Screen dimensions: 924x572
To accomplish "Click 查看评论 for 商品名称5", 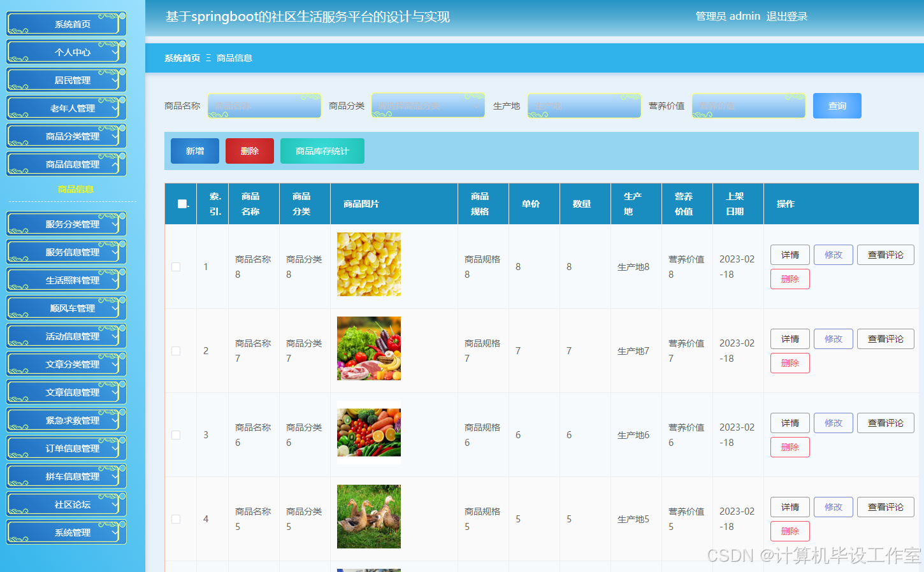I will click(886, 507).
